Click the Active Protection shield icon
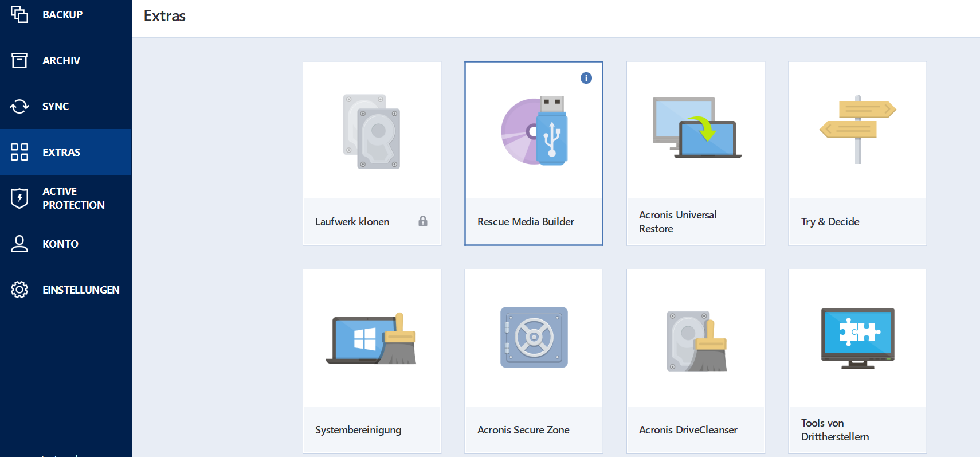The image size is (980, 457). (19, 198)
